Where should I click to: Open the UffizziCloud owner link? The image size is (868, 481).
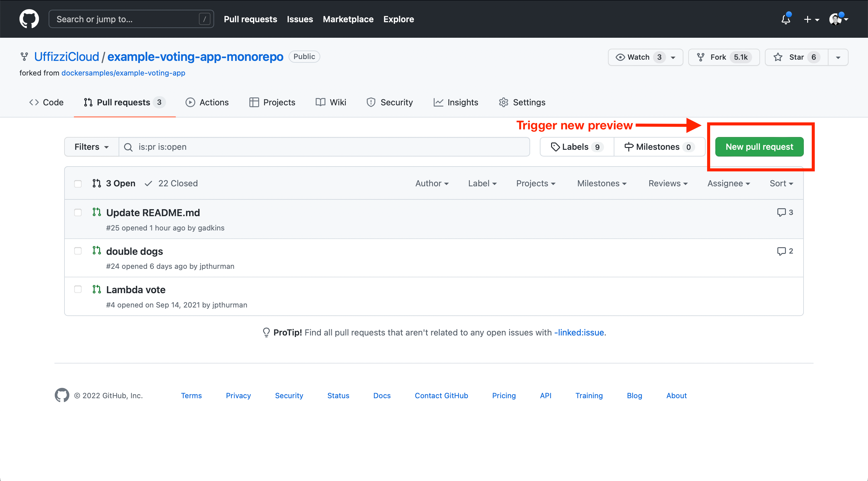point(67,57)
